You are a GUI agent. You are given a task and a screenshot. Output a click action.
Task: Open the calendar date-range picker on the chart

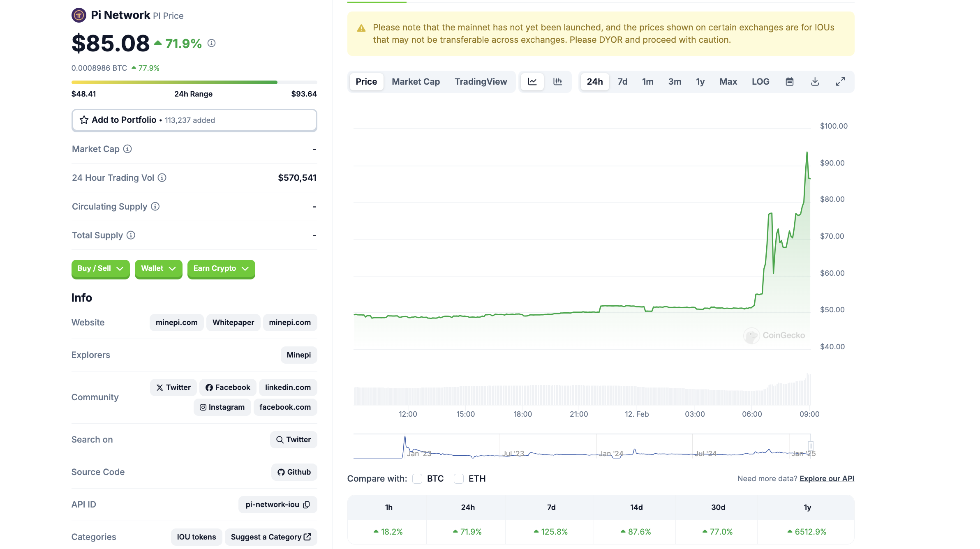789,81
